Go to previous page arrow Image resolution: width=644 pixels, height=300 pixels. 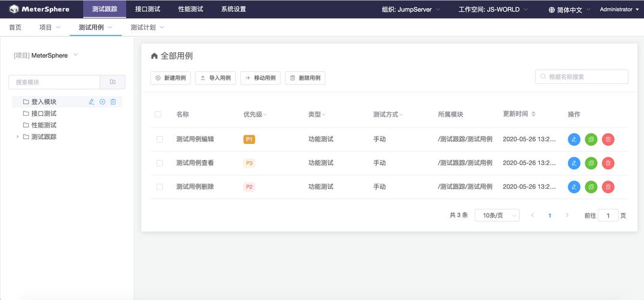pyautogui.click(x=533, y=215)
